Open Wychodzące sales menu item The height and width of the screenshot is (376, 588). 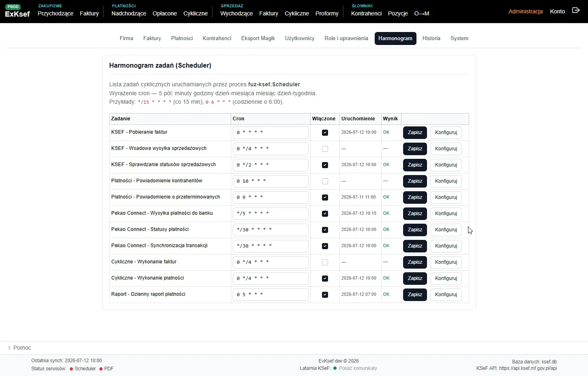(x=236, y=13)
